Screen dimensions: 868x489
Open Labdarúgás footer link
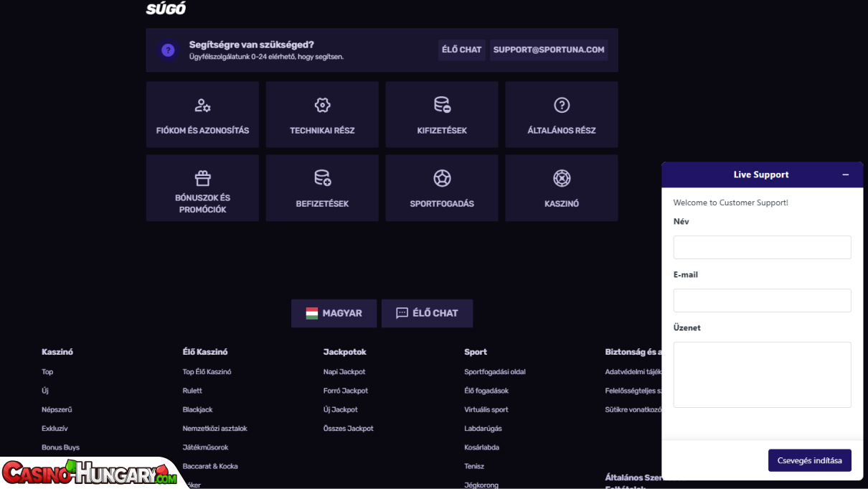point(483,428)
